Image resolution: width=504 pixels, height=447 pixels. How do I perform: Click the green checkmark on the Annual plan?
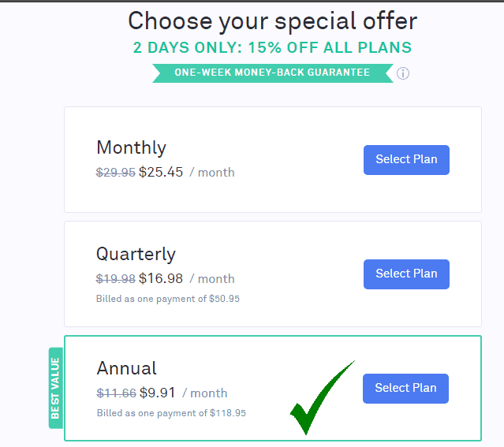tap(323, 397)
